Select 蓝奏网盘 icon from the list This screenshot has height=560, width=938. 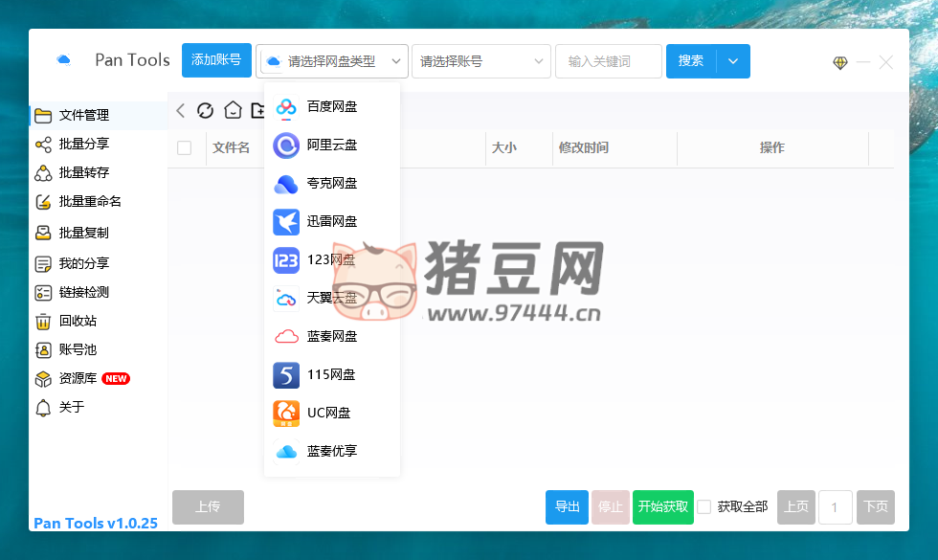pos(286,337)
